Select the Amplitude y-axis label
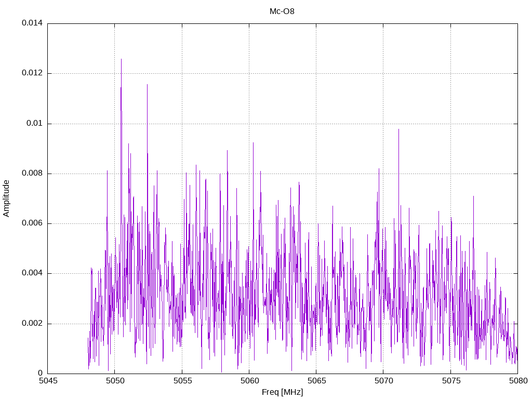The width and height of the screenshot is (532, 399). tap(6, 198)
